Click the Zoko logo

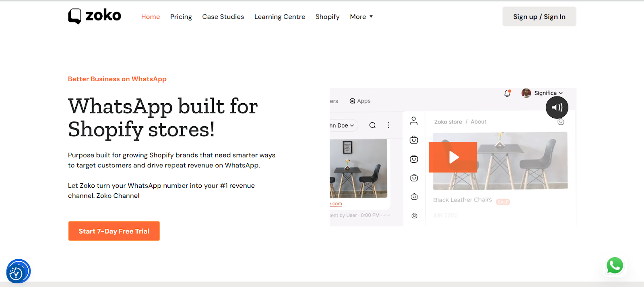[95, 16]
